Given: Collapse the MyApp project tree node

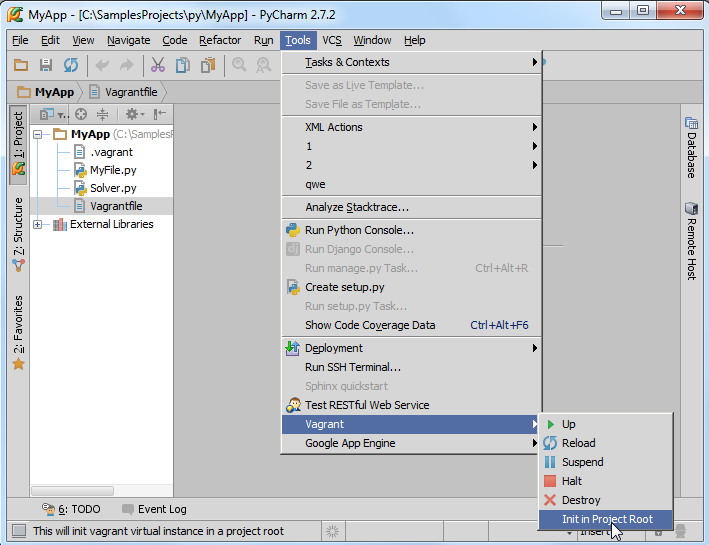Looking at the screenshot, I should click(x=38, y=134).
